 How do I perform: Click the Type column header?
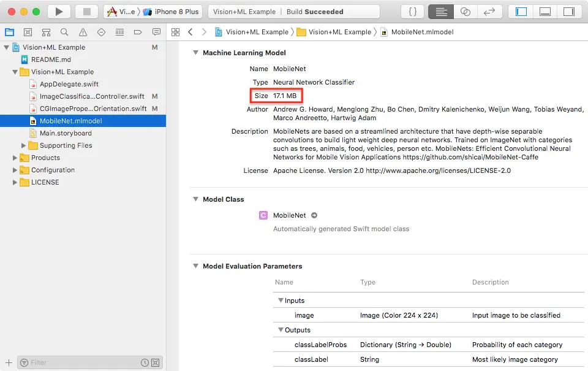(x=367, y=282)
